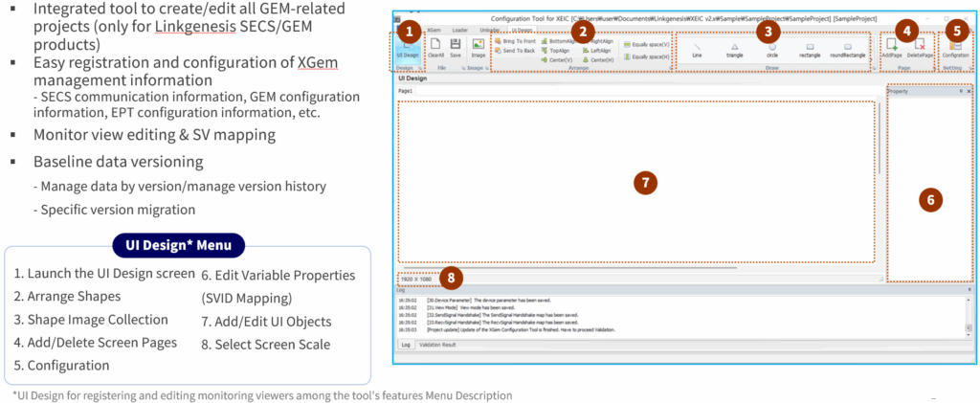Screen dimensions: 980x403
Task: Select the rectangle shape
Action: pos(810,51)
